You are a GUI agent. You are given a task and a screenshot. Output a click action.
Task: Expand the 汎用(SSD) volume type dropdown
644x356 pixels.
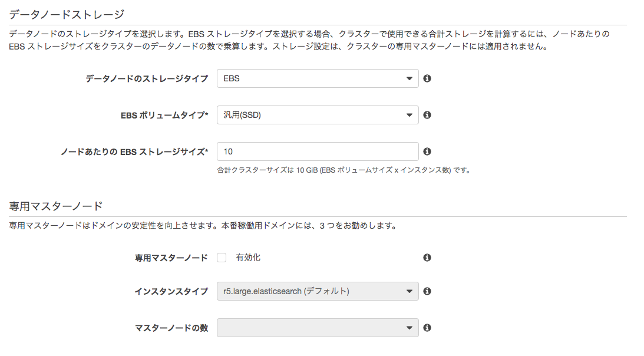coord(318,115)
